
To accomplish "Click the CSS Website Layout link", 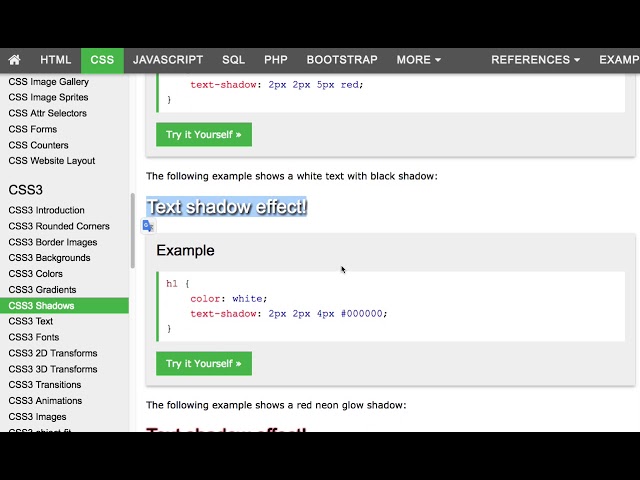I will coord(52,161).
